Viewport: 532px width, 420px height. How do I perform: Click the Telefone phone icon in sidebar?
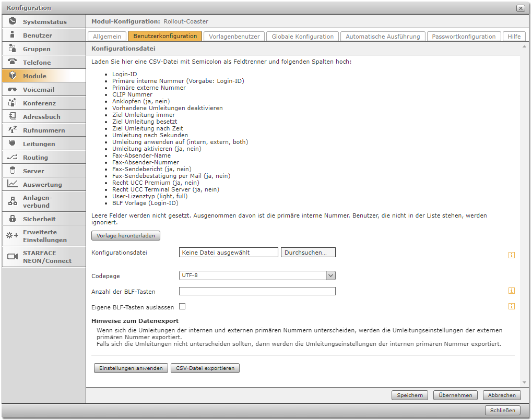click(13, 62)
